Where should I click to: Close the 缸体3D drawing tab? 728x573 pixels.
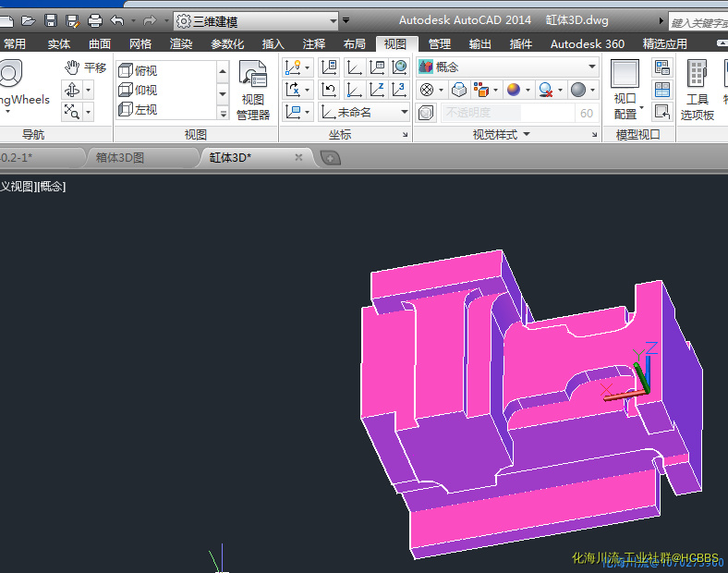click(x=298, y=157)
